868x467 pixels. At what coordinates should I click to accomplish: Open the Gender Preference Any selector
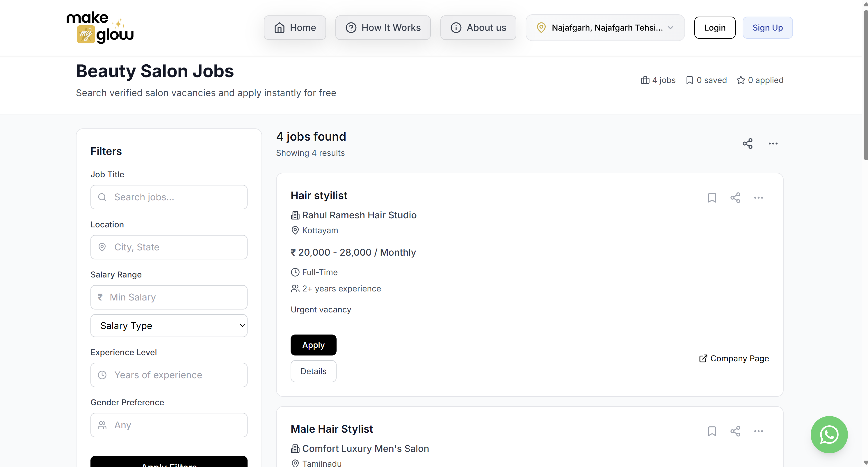coord(169,425)
